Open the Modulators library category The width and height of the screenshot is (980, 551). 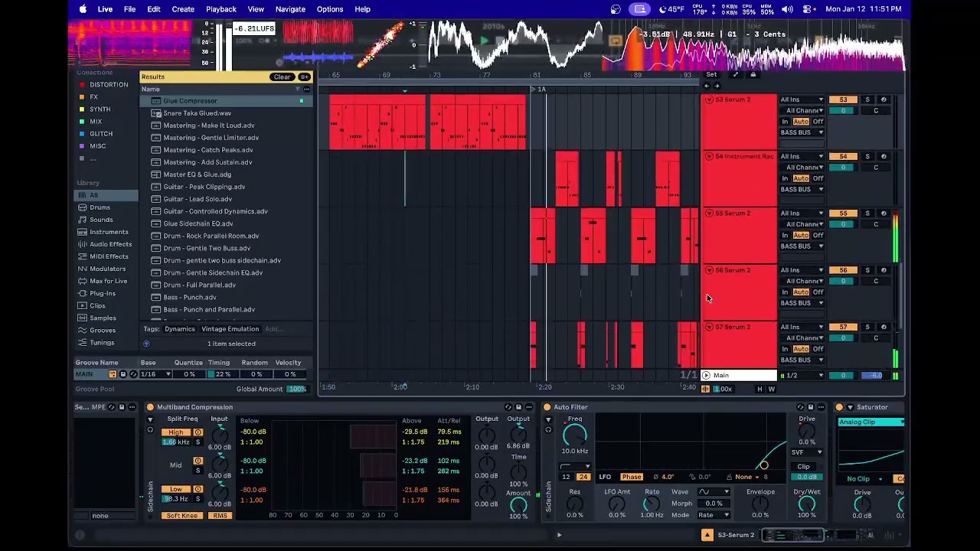tap(107, 269)
